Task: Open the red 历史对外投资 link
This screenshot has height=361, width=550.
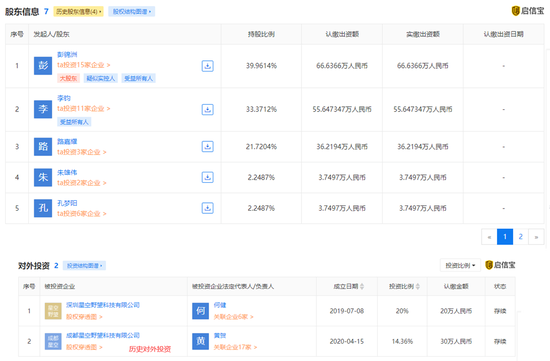Action: coord(150,349)
